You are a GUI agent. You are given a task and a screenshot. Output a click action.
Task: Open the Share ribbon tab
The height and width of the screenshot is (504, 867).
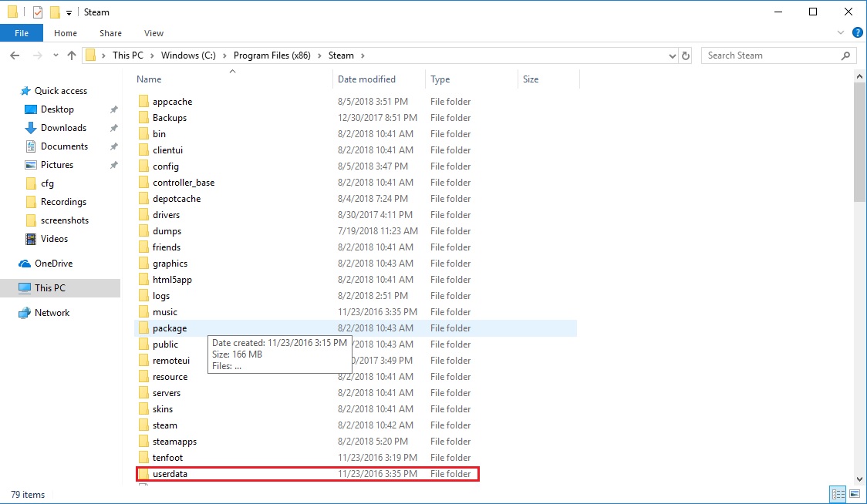click(x=110, y=33)
